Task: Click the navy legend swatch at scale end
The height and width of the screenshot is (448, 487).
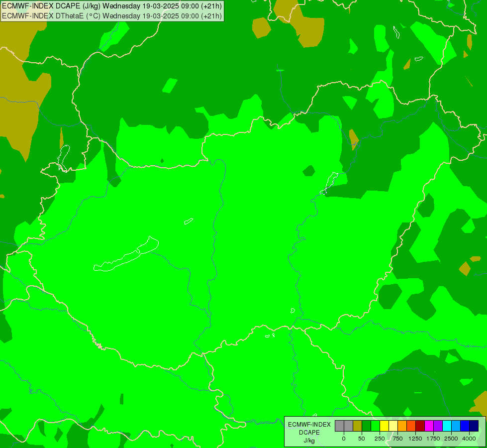Action: [x=474, y=426]
